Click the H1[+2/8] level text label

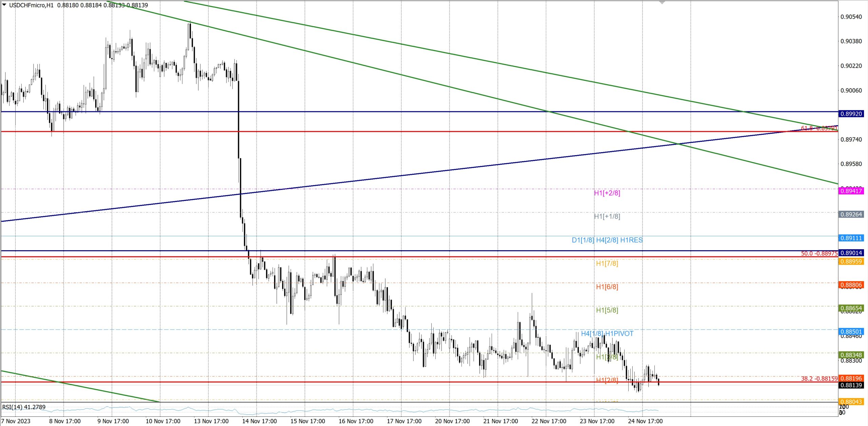coord(607,193)
